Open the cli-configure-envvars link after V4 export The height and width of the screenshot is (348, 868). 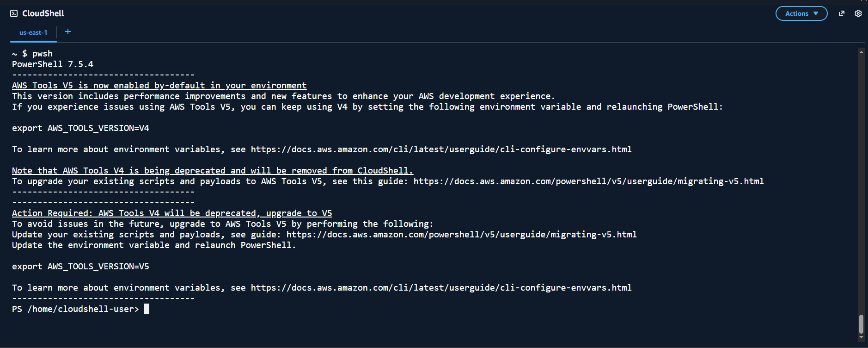click(x=441, y=149)
